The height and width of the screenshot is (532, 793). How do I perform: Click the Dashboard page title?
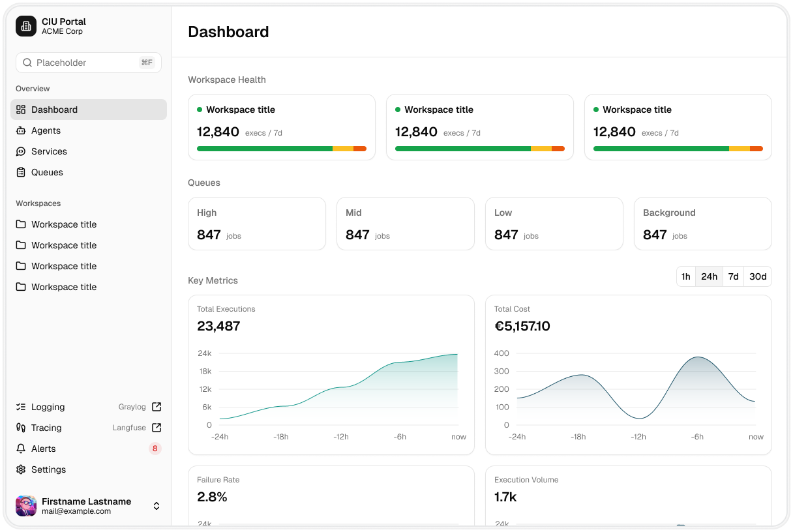point(228,32)
